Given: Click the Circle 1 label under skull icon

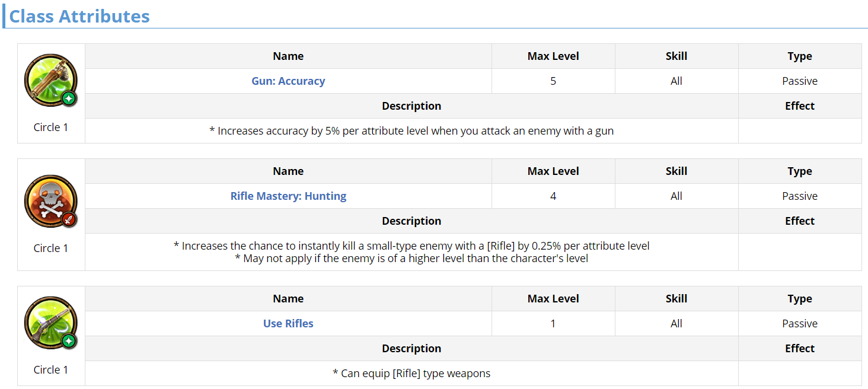Looking at the screenshot, I should tap(51, 248).
